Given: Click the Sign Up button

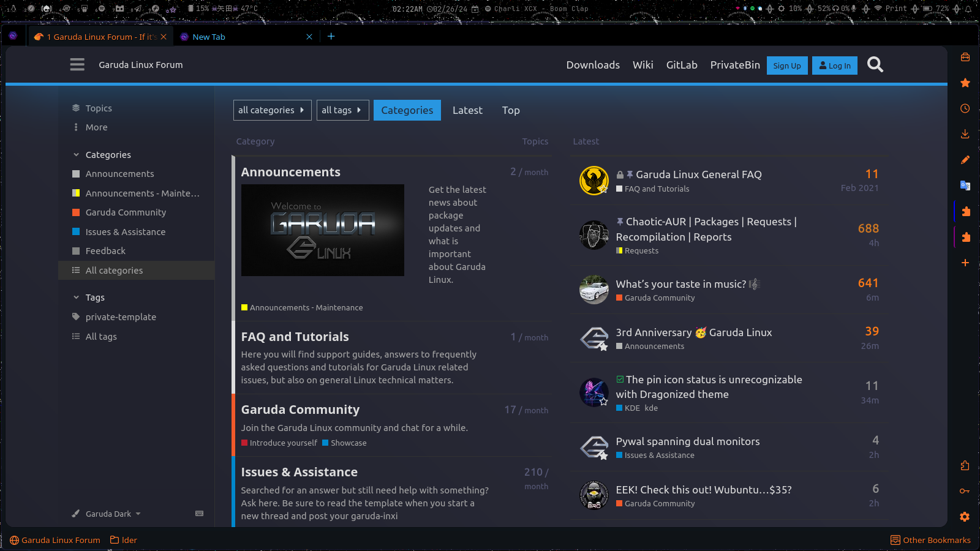Looking at the screenshot, I should pyautogui.click(x=787, y=66).
